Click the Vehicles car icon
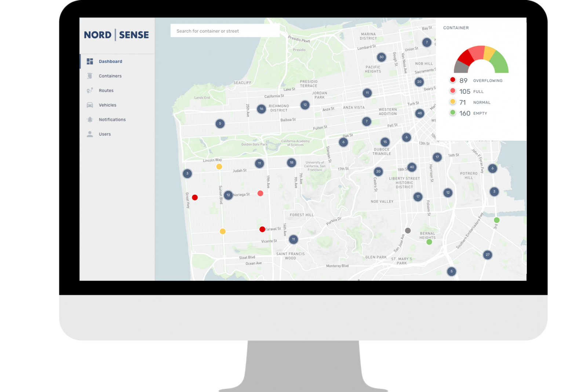 point(90,105)
